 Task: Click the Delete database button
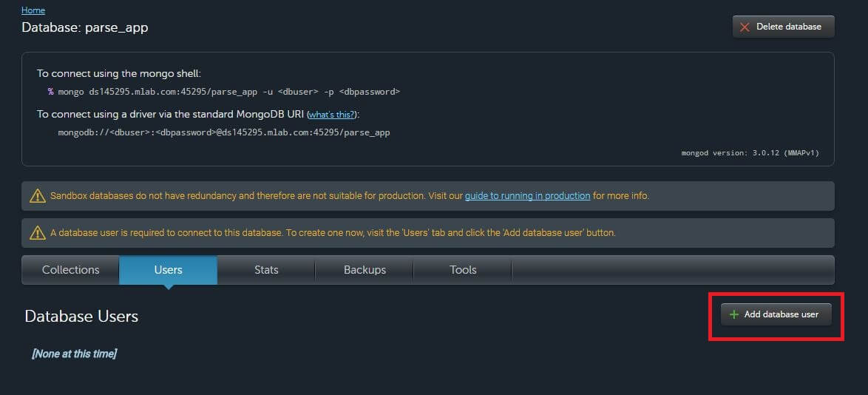click(783, 27)
